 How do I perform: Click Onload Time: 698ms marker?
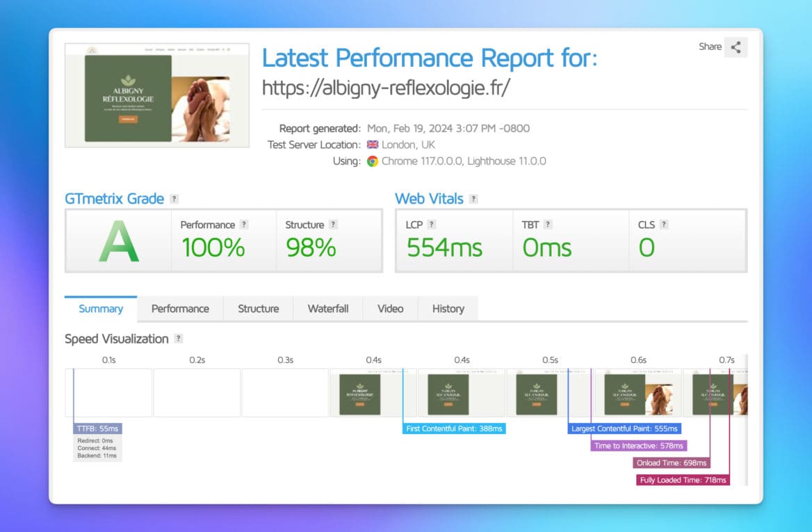coord(672,462)
